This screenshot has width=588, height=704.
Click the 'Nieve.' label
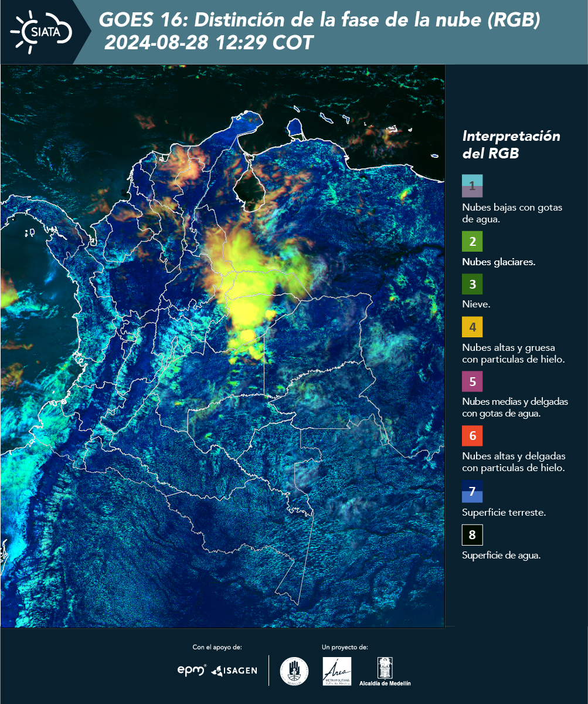point(476,305)
